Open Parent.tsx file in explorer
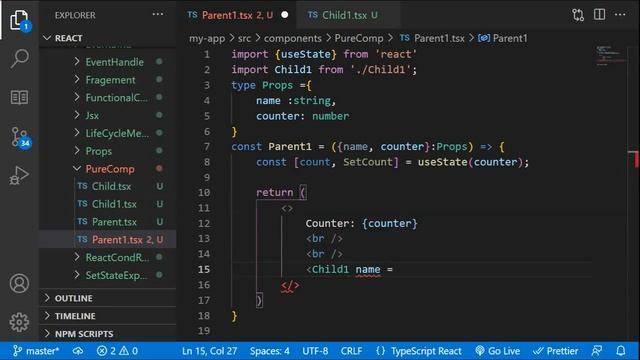This screenshot has height=360, width=640. coord(114,222)
